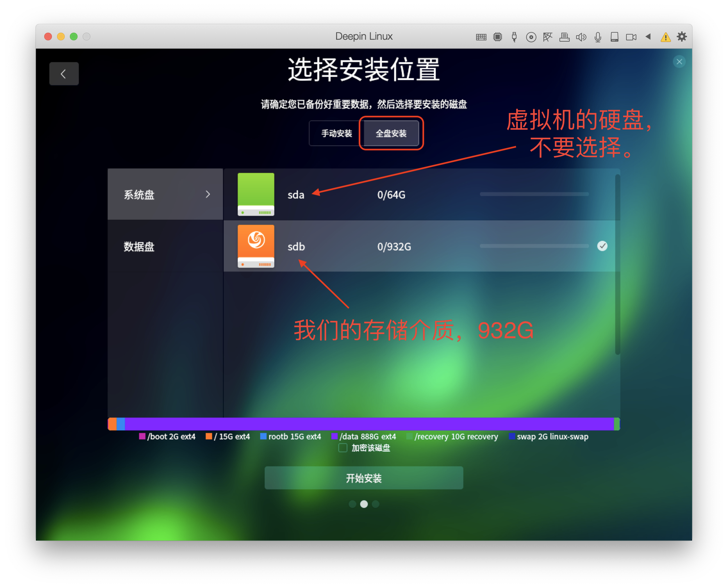Click the hard disk drive icon in title bar
Screen dimensions: 728x588
(615, 37)
